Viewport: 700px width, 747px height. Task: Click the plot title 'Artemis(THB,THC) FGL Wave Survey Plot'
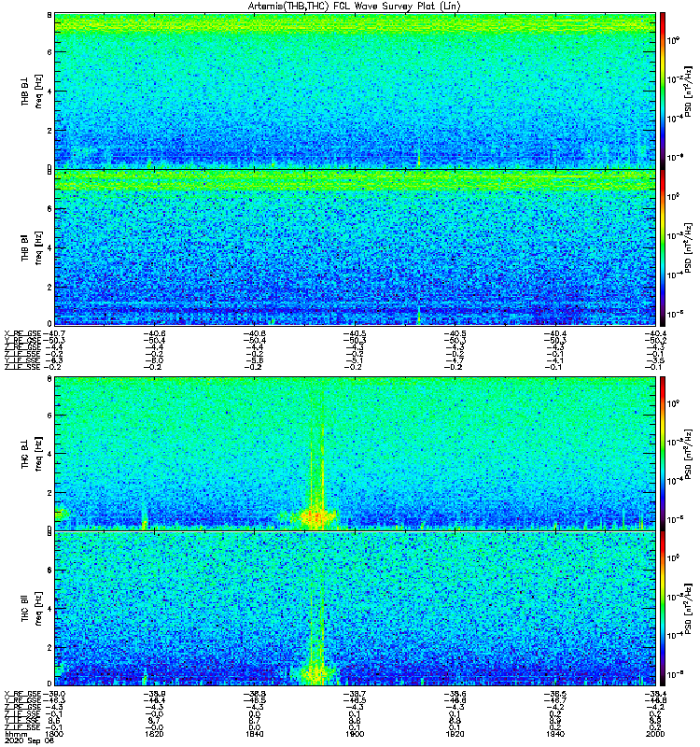[341, 7]
